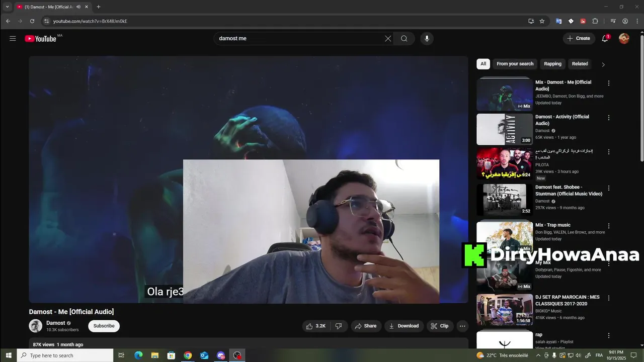Open the YouTube guide hamburger menu
This screenshot has width=644, height=362.
point(13,38)
